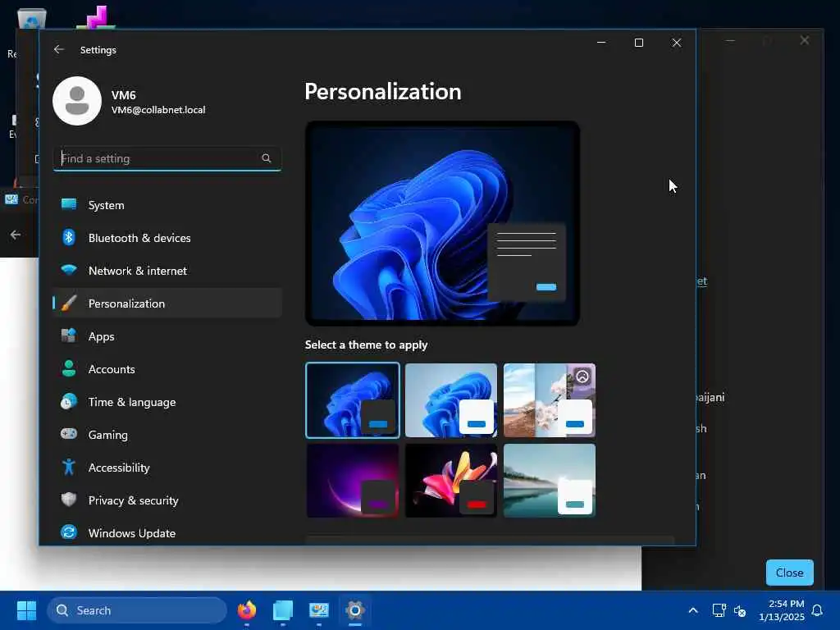Click the back arrow in the background window

click(16, 235)
